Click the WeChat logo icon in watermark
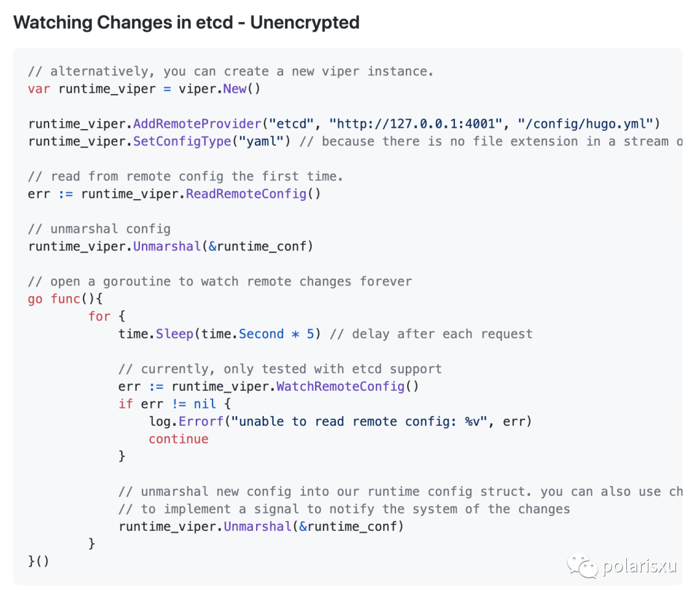This screenshot has height=599, width=700. click(x=583, y=565)
